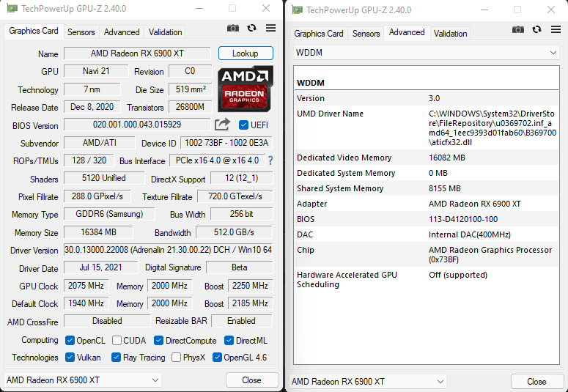Viewport: 568px width, 392px height.
Task: Toggle the UEFI checkbox
Action: click(243, 125)
